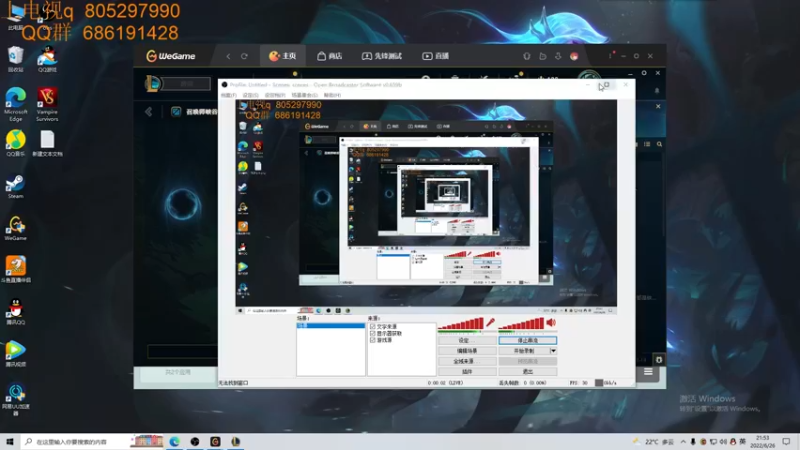Click 停止串流 button
Image resolution: width=800 pixels, height=450 pixels.
point(528,340)
